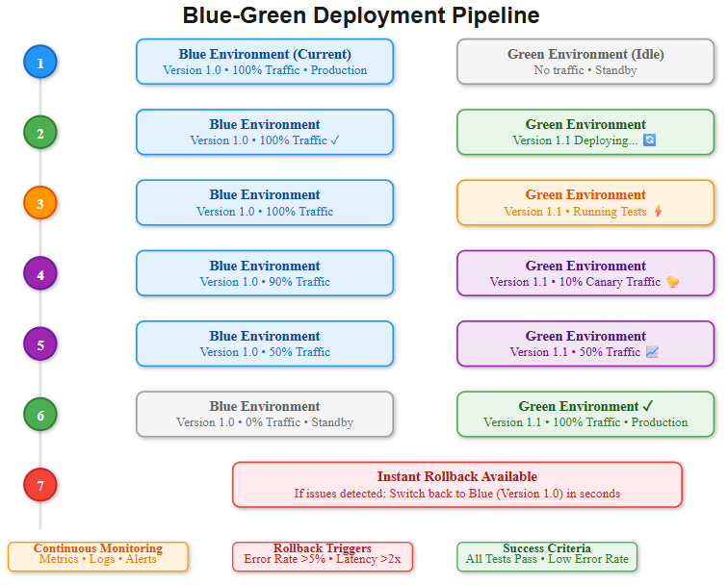This screenshot has width=728, height=585.
Task: Click the Instant Rollback Available box
Action: [x=457, y=485]
